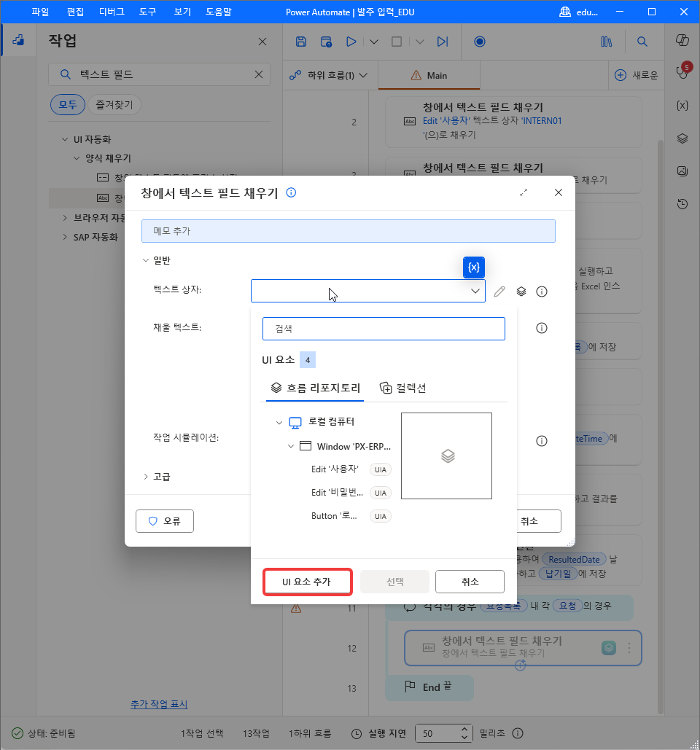Screen dimensions: 700x750
Task: Collapse the Window 'PX-ERP...' node
Action: click(x=290, y=446)
